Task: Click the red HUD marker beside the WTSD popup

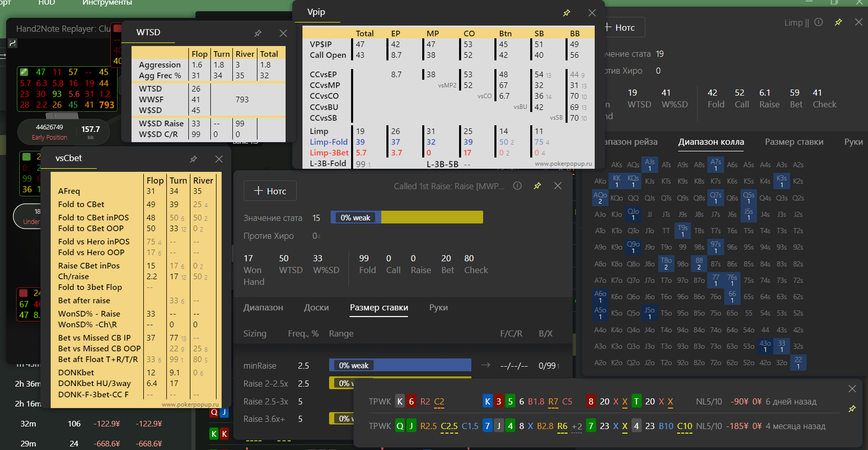Action: 117,28
